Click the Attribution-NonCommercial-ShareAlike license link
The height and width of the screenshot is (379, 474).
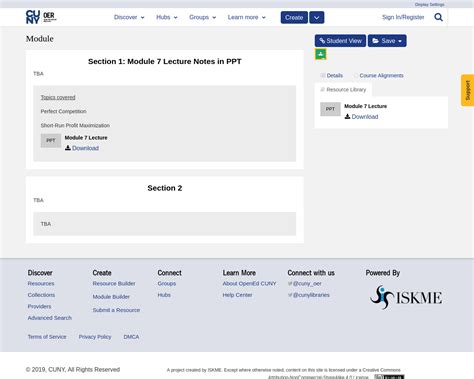(318, 377)
